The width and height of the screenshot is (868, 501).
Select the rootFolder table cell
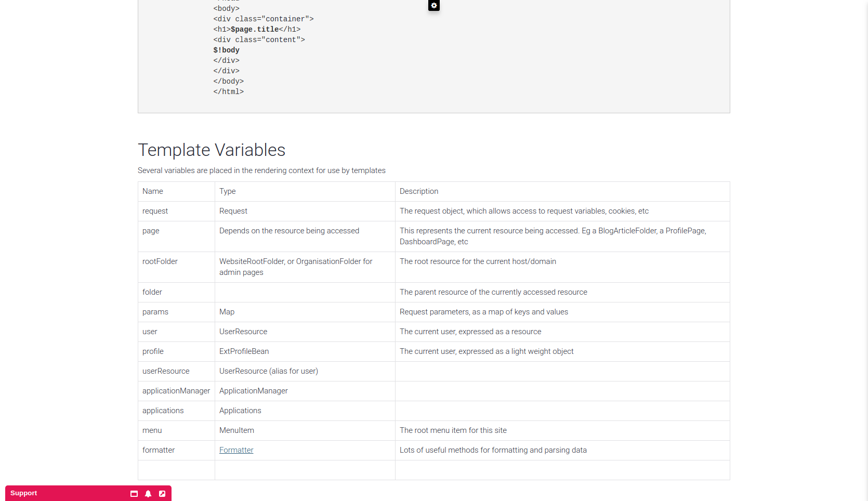176,267
